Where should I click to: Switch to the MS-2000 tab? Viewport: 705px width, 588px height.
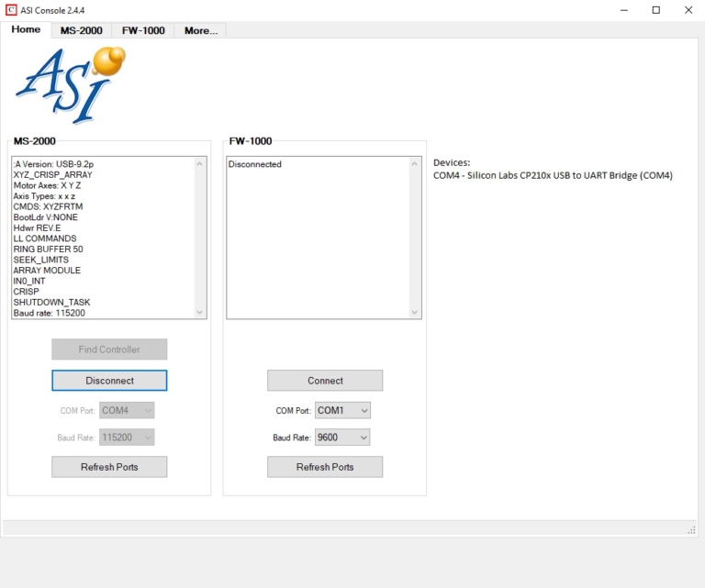82,30
